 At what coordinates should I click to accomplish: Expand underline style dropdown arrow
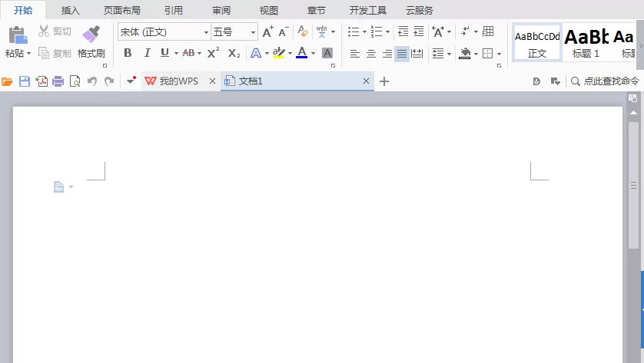(x=176, y=53)
